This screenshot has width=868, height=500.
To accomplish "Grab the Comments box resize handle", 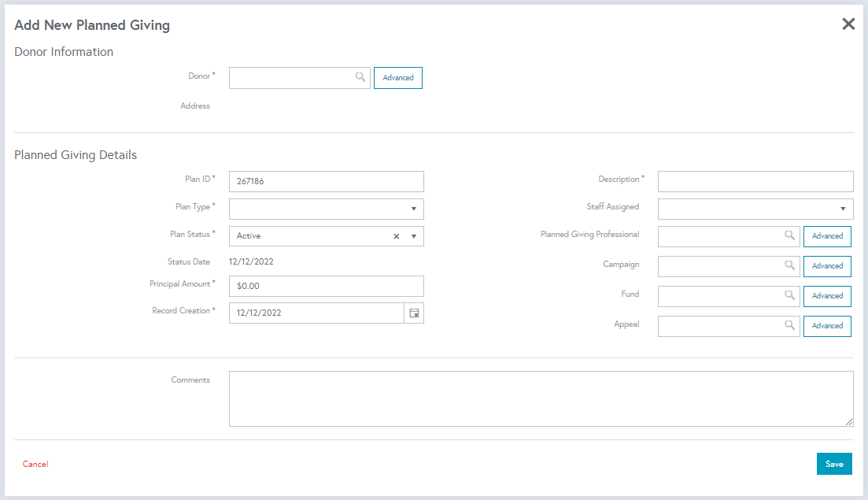I will 849,422.
